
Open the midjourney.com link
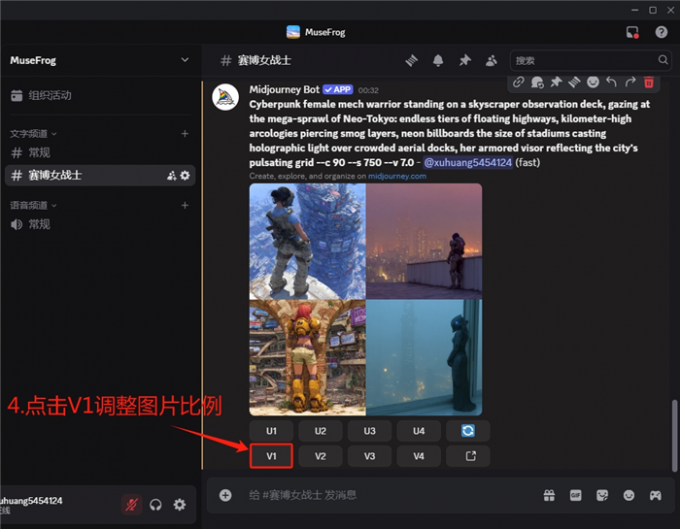[397, 176]
